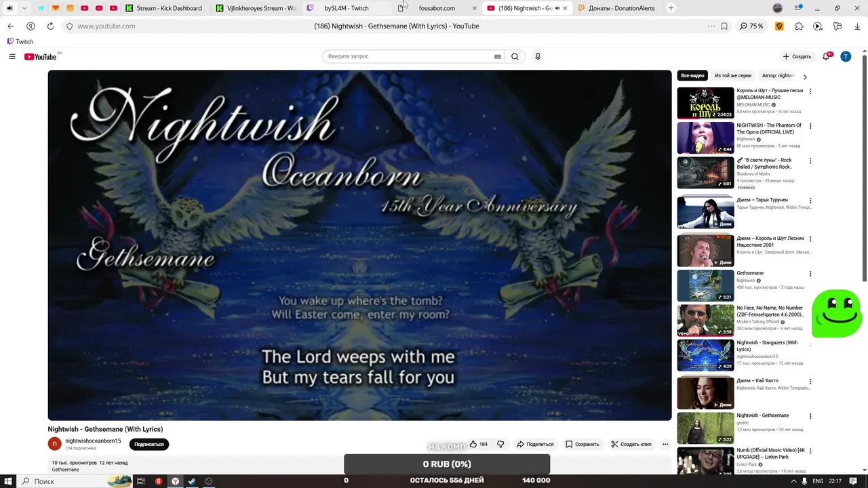Click the Создать create button
Screen dimensions: 868x488
click(x=797, y=56)
